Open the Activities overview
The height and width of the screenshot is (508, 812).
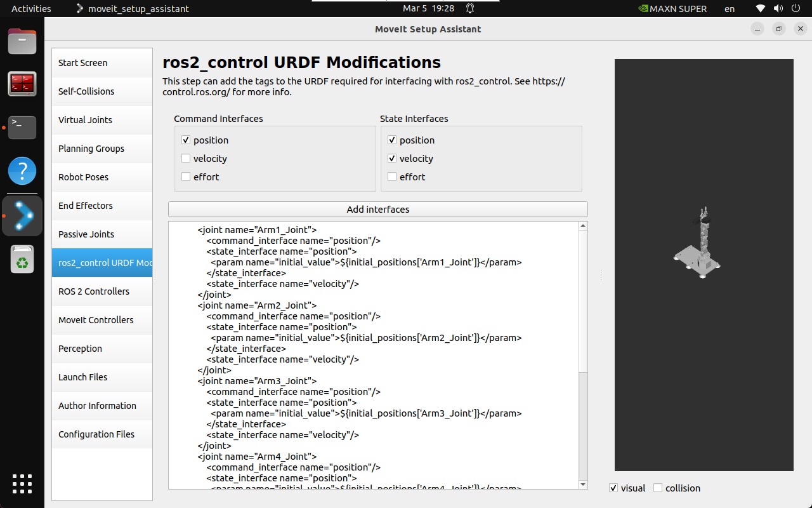click(x=31, y=9)
